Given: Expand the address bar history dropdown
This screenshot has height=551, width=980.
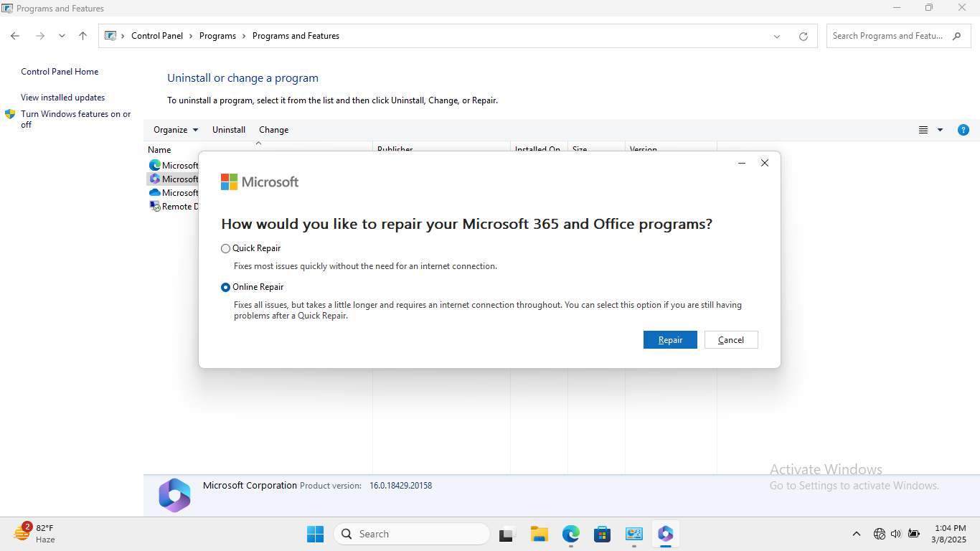Looking at the screenshot, I should pos(777,36).
